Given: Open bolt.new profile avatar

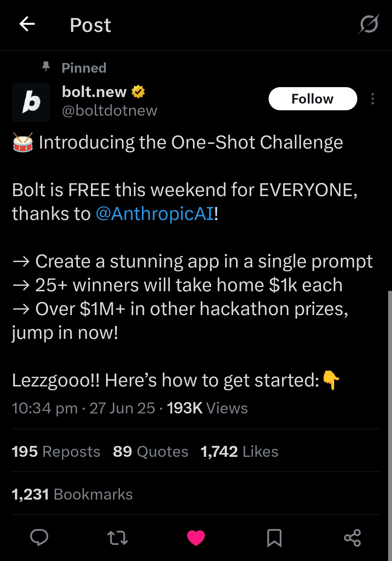Looking at the screenshot, I should (31, 103).
